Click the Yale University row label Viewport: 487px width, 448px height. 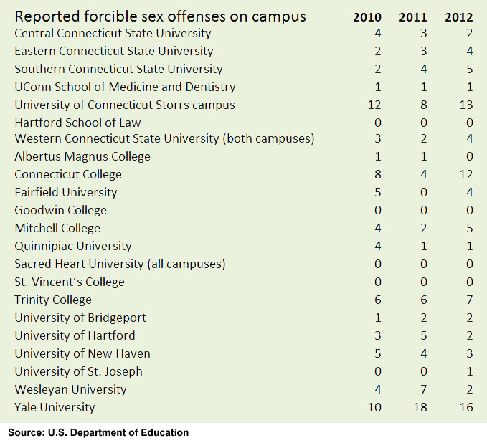point(55,407)
